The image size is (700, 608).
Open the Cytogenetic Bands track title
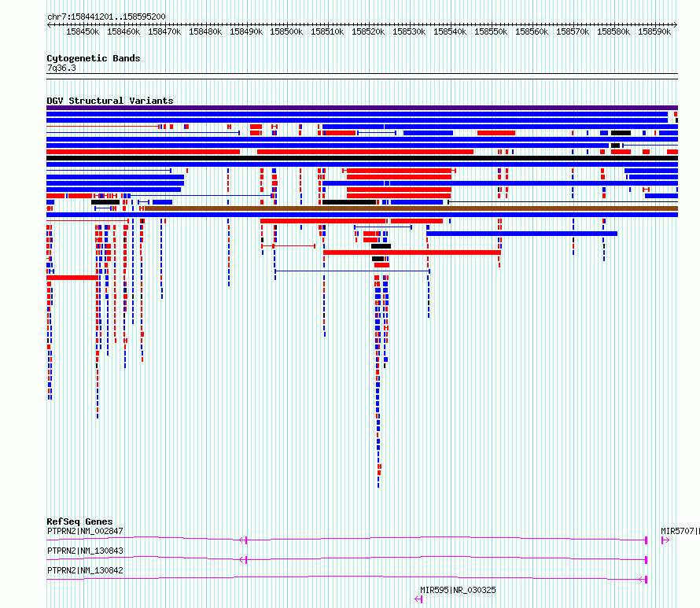tap(94, 58)
